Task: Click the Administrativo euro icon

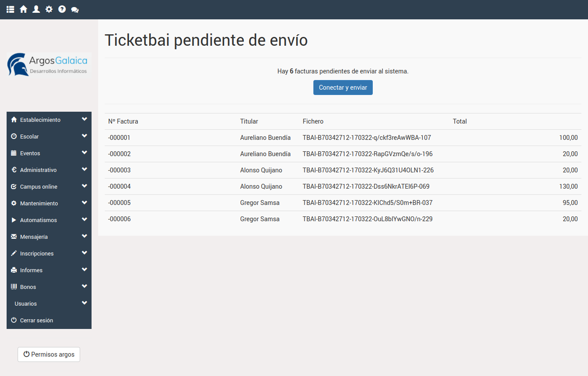Action: click(14, 170)
